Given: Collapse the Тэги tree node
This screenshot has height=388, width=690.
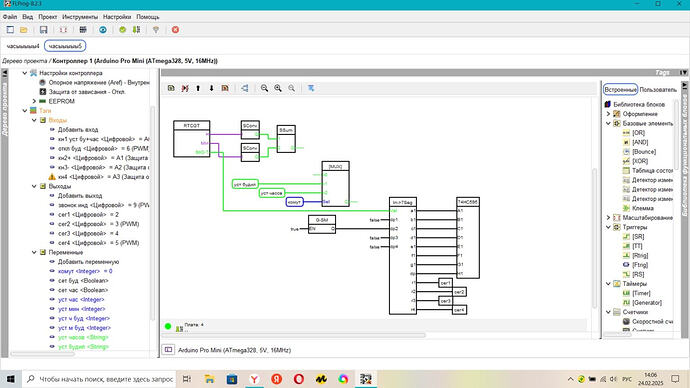Looking at the screenshot, I should coord(25,110).
